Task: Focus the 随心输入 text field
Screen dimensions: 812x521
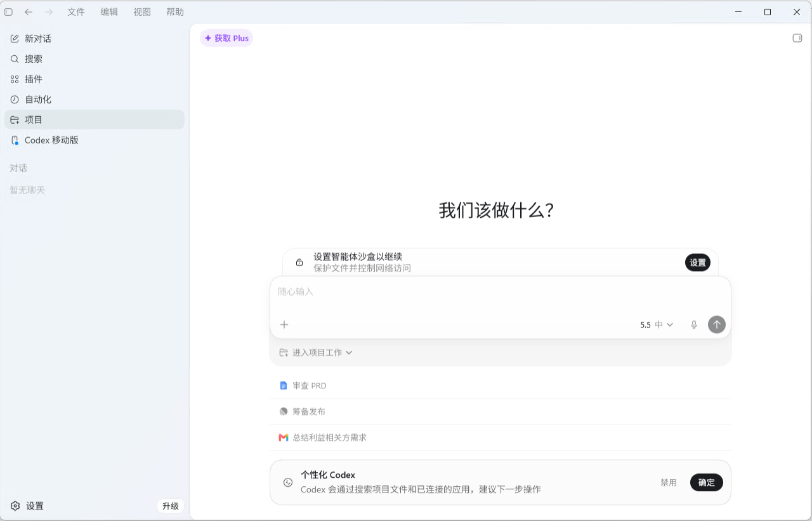Action: click(501, 292)
